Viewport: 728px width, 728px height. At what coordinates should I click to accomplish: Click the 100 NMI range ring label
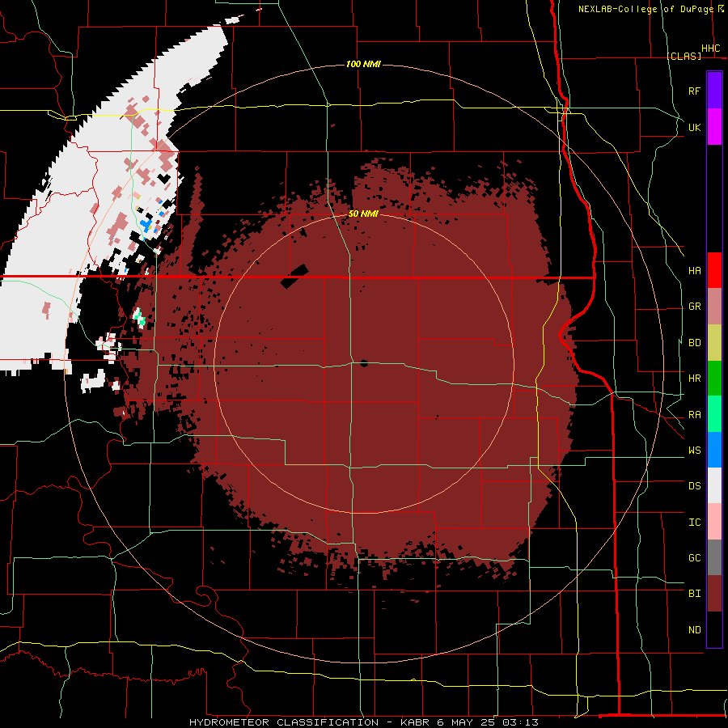click(363, 64)
